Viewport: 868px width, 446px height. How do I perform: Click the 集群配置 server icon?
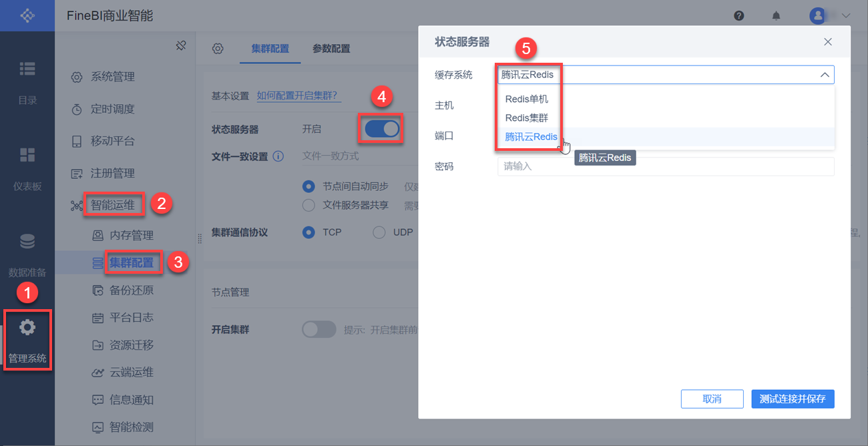click(x=97, y=262)
